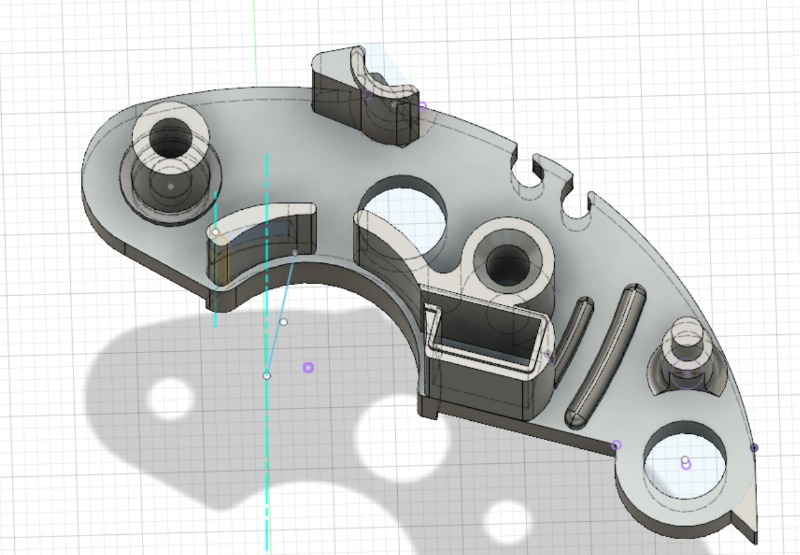Select the purple point on the bottom straight edge

click(616, 445)
